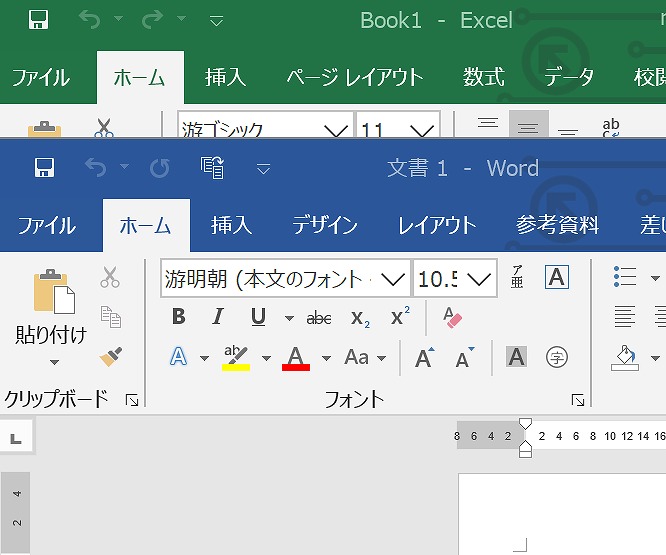This screenshot has height=555, width=666.
Task: Click enclosed character 字 icon
Action: [x=557, y=357]
